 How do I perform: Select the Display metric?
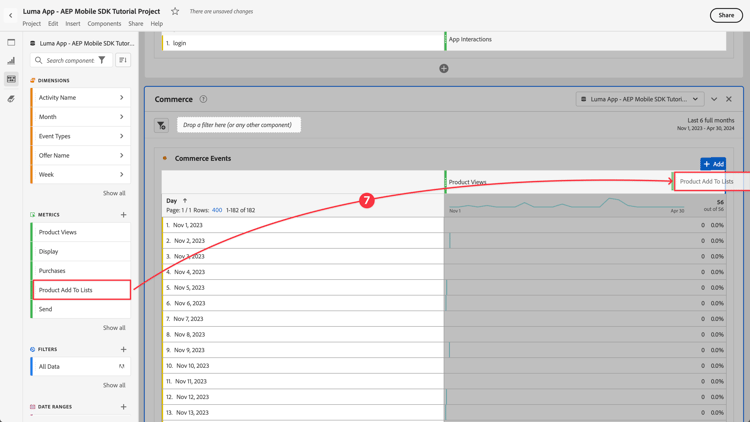tap(81, 252)
